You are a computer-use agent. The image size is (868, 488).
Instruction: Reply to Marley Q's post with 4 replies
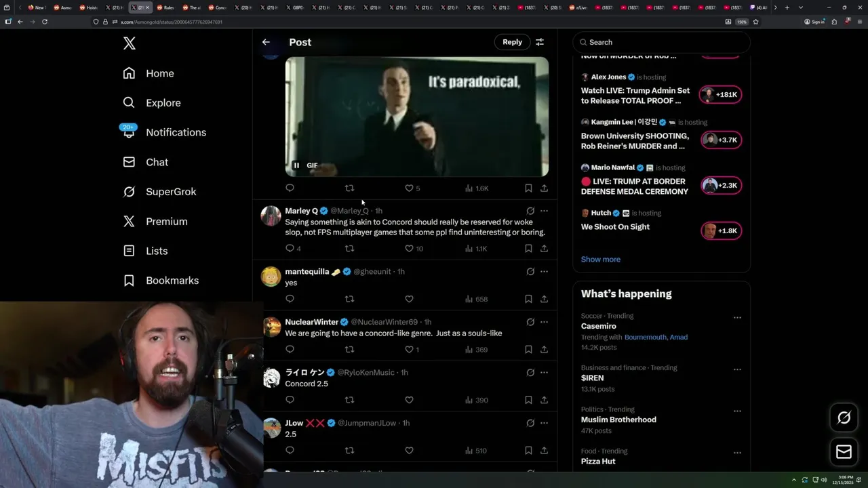click(293, 248)
